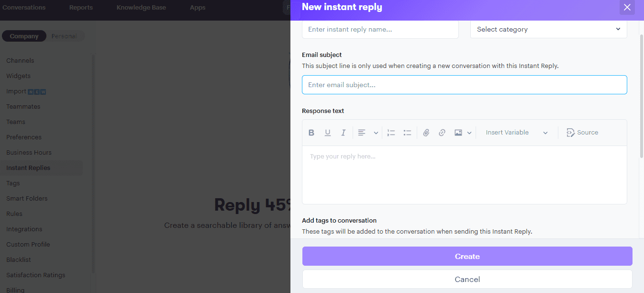Open the Select category dropdown

click(x=548, y=29)
